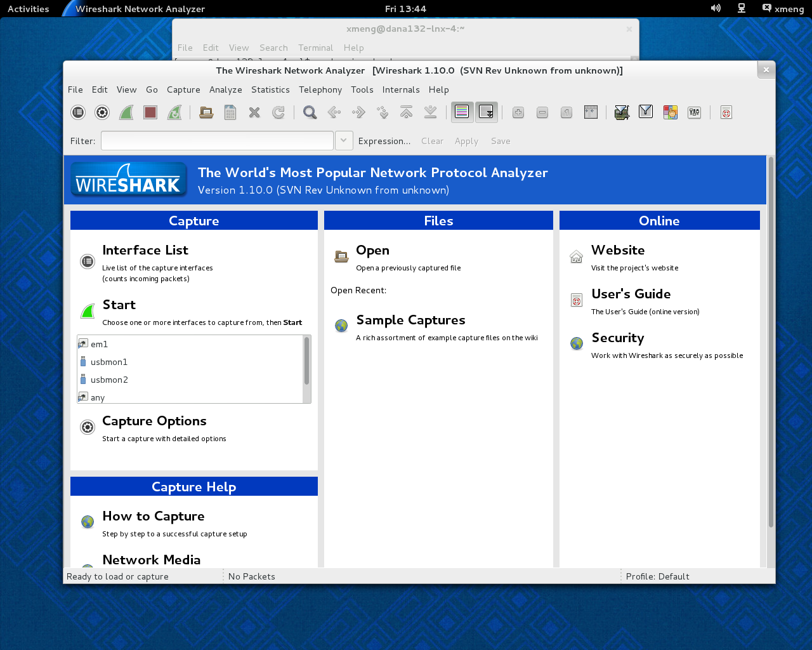The height and width of the screenshot is (650, 812).
Task: Click inside the Filter input field
Action: (x=217, y=140)
